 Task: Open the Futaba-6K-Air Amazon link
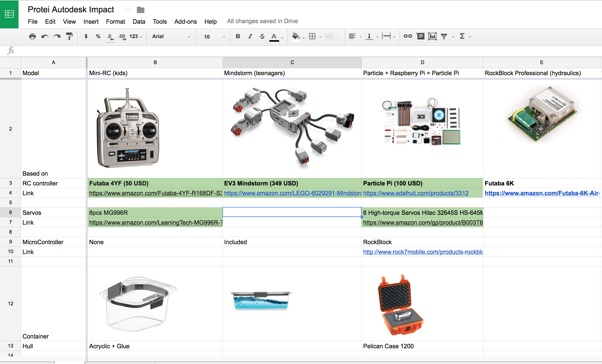point(542,193)
